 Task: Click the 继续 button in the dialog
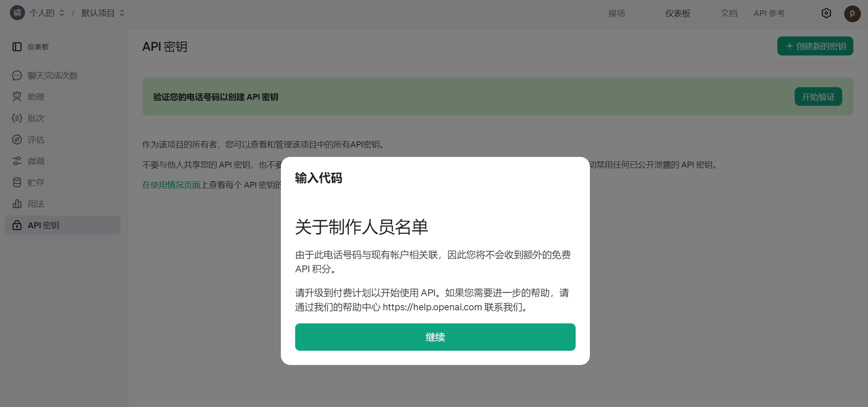pos(435,337)
